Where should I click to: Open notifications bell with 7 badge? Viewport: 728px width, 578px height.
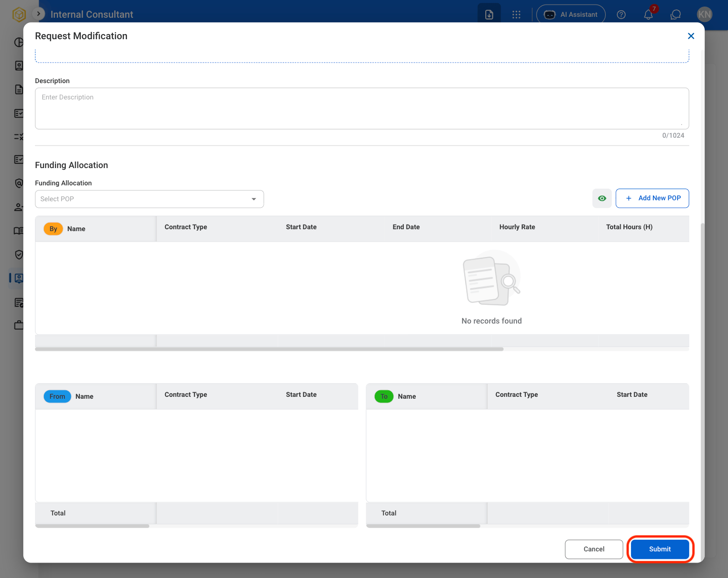pos(648,14)
